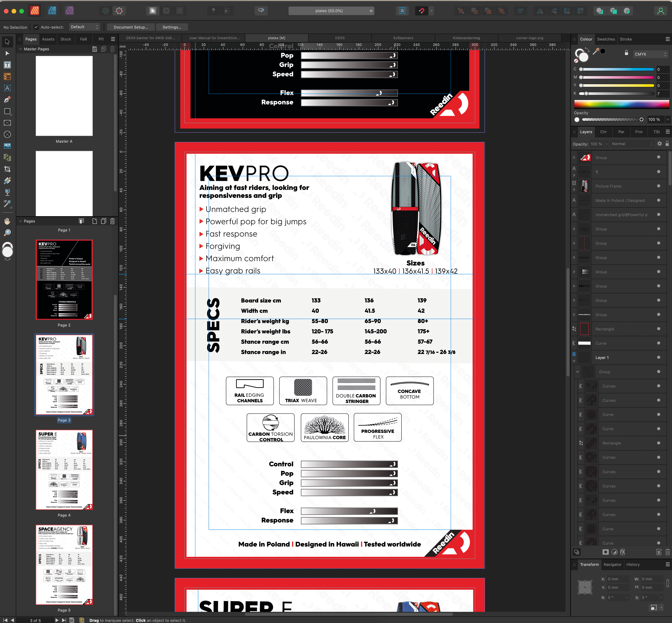Select the Table tool
Screen dimensions: 672x623
tap(7, 77)
